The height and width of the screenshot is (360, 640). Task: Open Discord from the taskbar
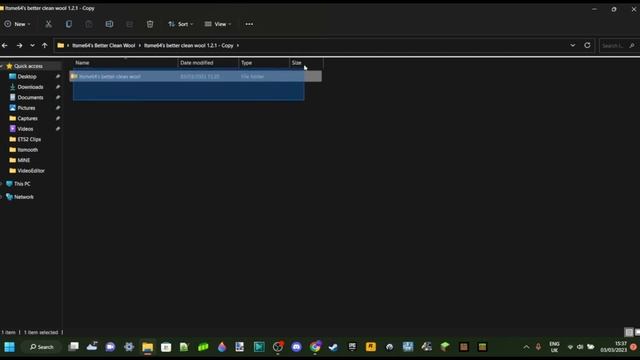tap(296, 347)
